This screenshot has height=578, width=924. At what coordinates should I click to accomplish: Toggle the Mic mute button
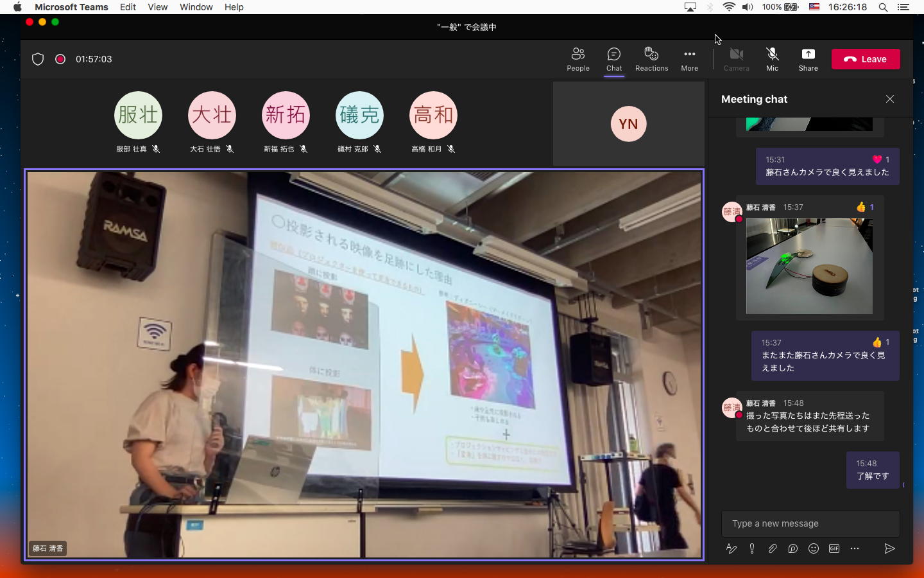coord(772,59)
